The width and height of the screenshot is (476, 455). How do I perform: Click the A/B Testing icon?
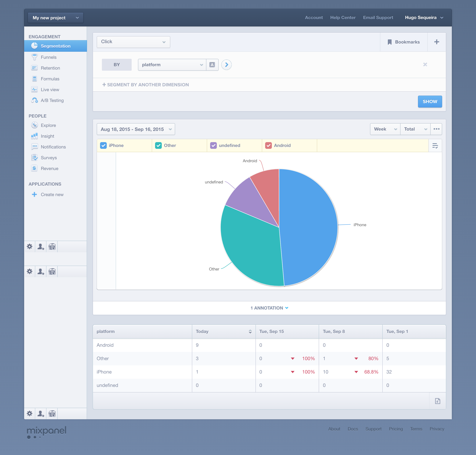point(34,100)
